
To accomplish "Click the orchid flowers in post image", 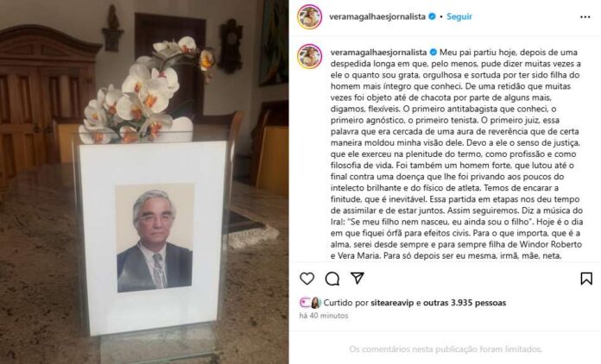I will (x=144, y=90).
